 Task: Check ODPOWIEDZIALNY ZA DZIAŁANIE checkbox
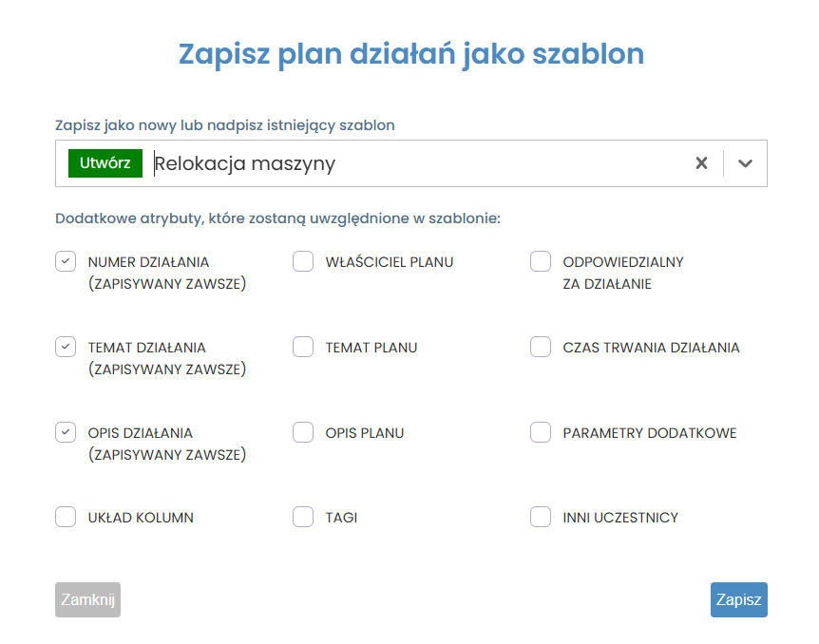[541, 262]
